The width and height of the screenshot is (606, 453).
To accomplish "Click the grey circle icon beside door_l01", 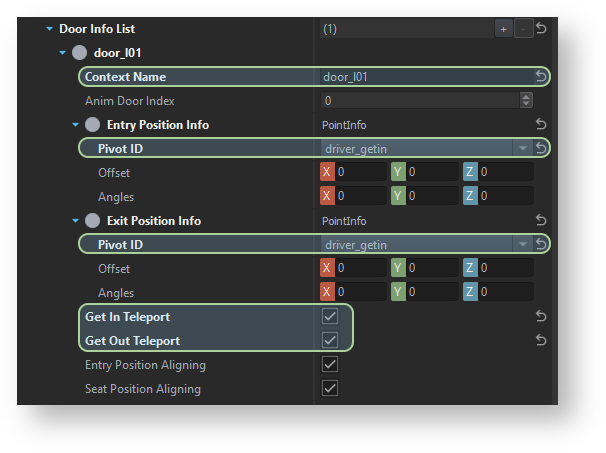I will [x=80, y=53].
